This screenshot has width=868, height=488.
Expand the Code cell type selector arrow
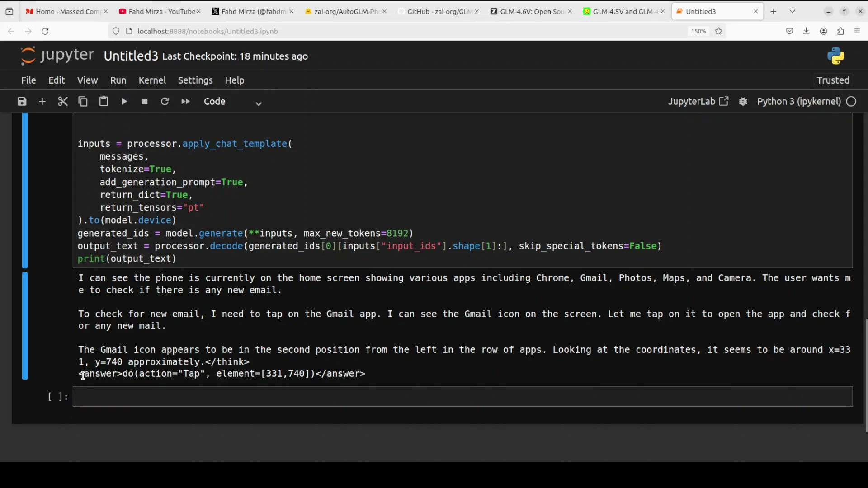(x=258, y=103)
